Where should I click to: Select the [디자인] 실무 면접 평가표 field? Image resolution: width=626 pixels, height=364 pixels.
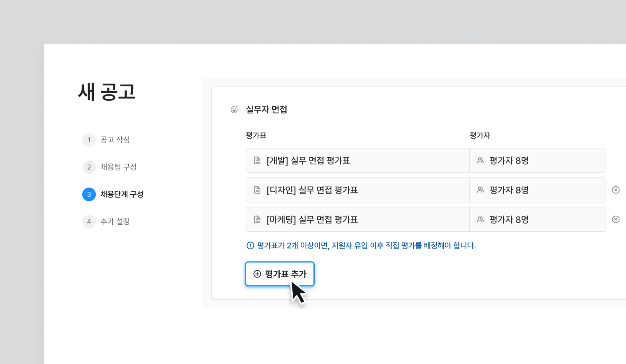357,190
